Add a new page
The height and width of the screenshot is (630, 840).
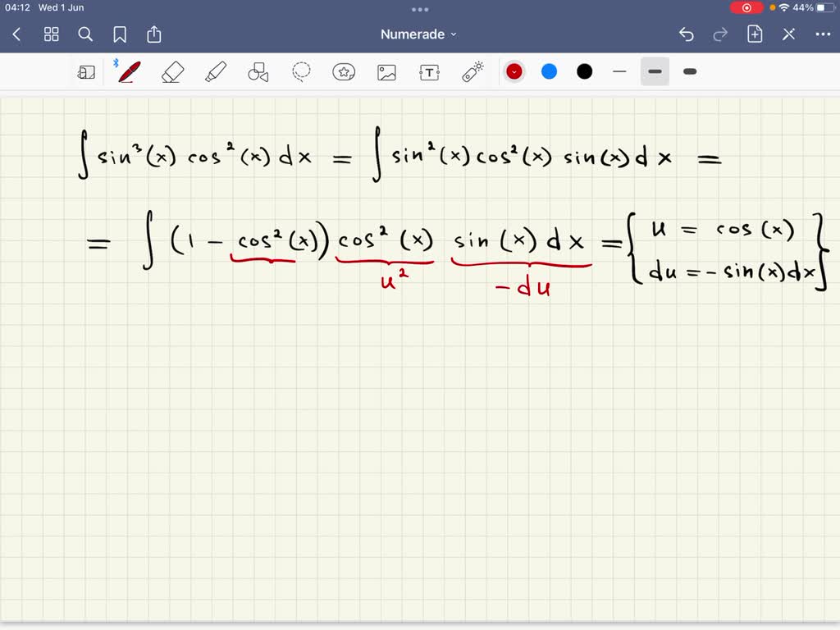coord(754,34)
